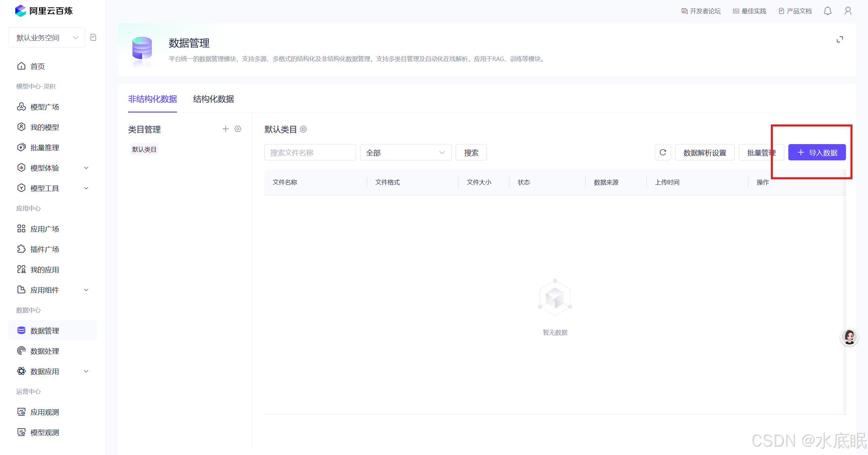Expand the 数据应用 sidebar submenu
Screen dimensions: 868x455
pyautogui.click(x=86, y=371)
